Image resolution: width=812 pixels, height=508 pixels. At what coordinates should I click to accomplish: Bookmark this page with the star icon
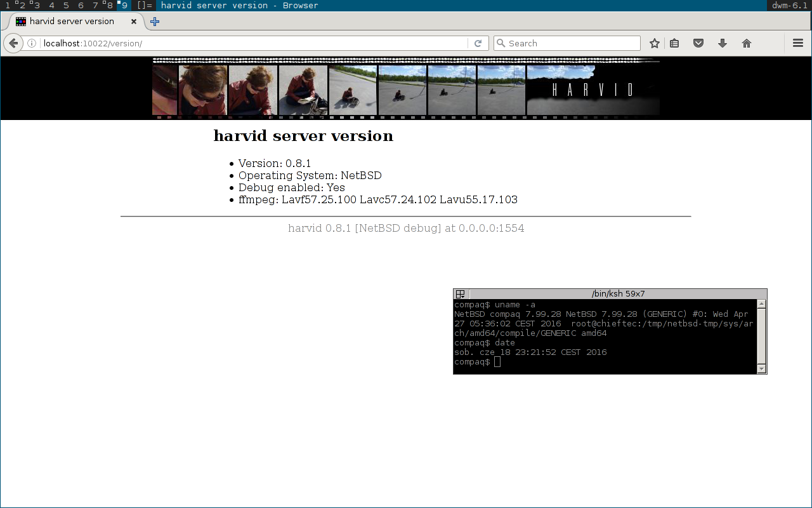[x=655, y=43]
